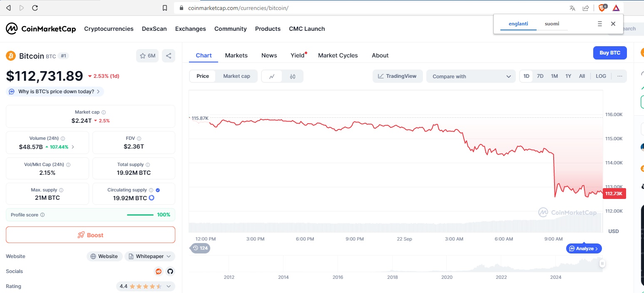Viewport: 644px width, 293px height.
Task: Switch to the About tab
Action: (x=380, y=55)
